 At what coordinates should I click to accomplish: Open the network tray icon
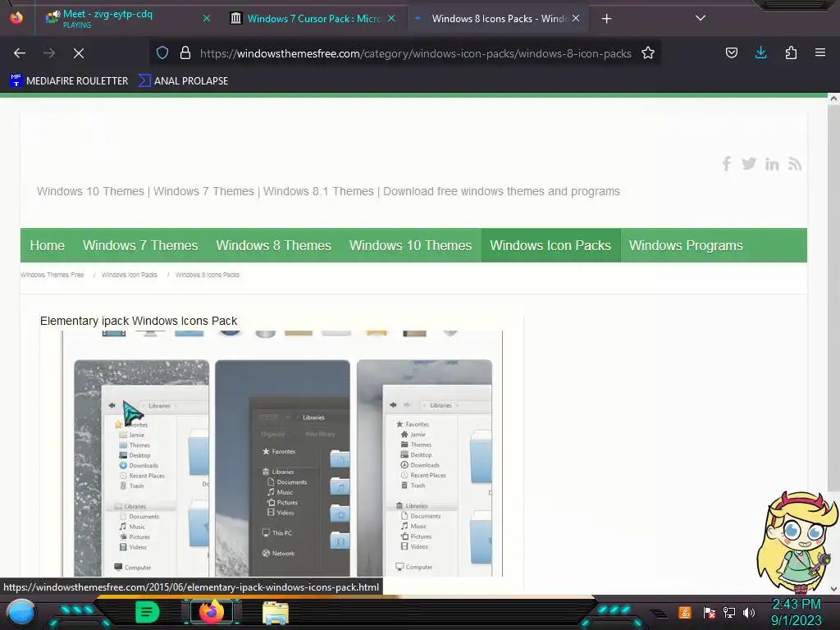[729, 612]
